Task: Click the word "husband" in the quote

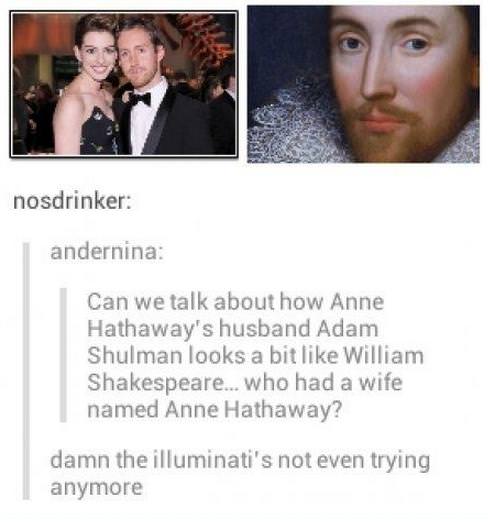Action: [x=265, y=328]
